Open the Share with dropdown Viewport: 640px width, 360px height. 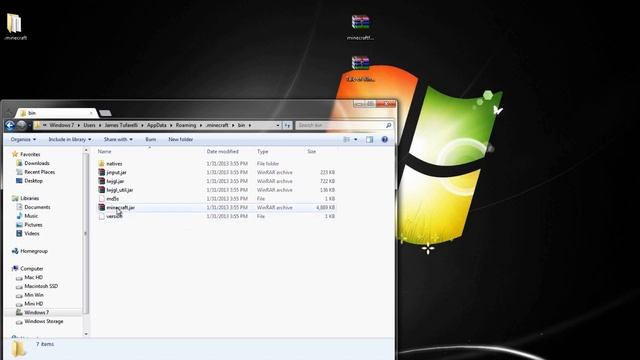tap(118, 140)
